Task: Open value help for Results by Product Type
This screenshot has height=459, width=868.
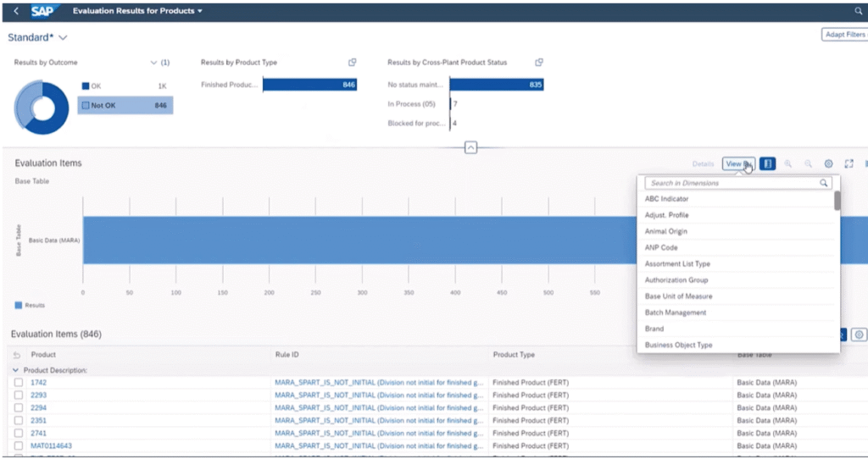Action: (352, 63)
